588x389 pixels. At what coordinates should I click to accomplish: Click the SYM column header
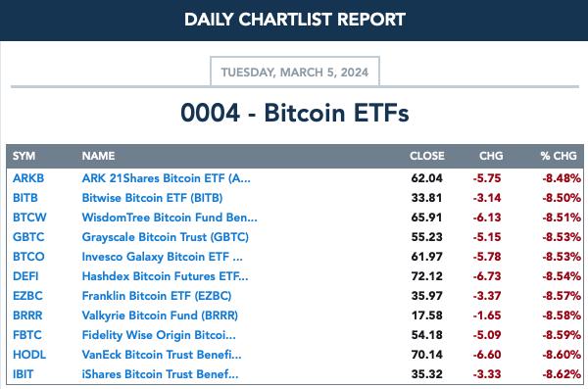[x=24, y=156]
